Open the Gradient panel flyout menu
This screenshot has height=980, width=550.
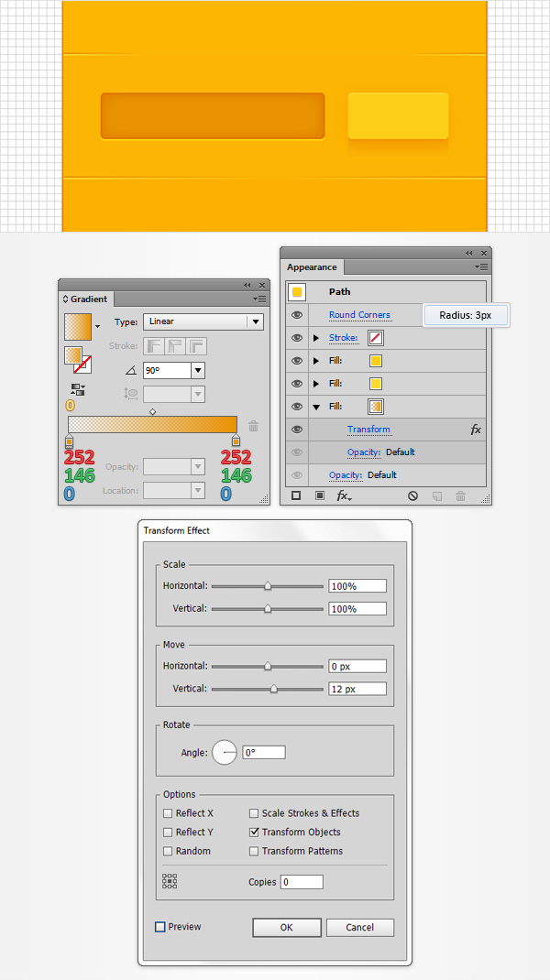coord(260,299)
